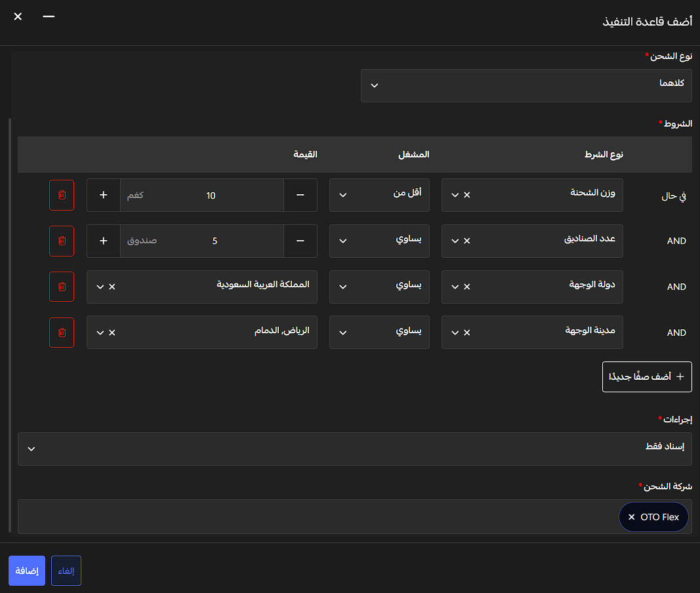The image size is (700, 593).
Task: Click the أضف صفًا جديدًا button
Action: (x=647, y=377)
